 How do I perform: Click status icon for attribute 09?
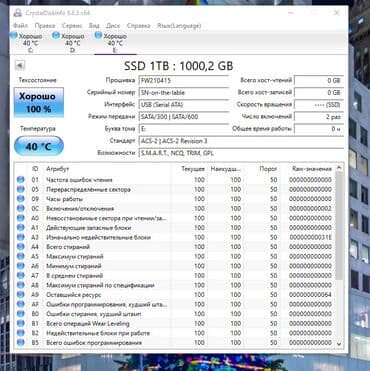(21, 199)
